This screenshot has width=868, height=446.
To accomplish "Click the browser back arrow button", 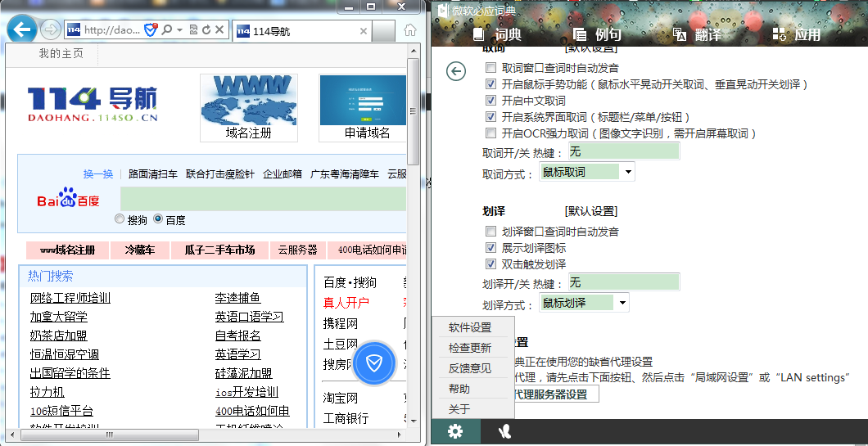I will (22, 29).
